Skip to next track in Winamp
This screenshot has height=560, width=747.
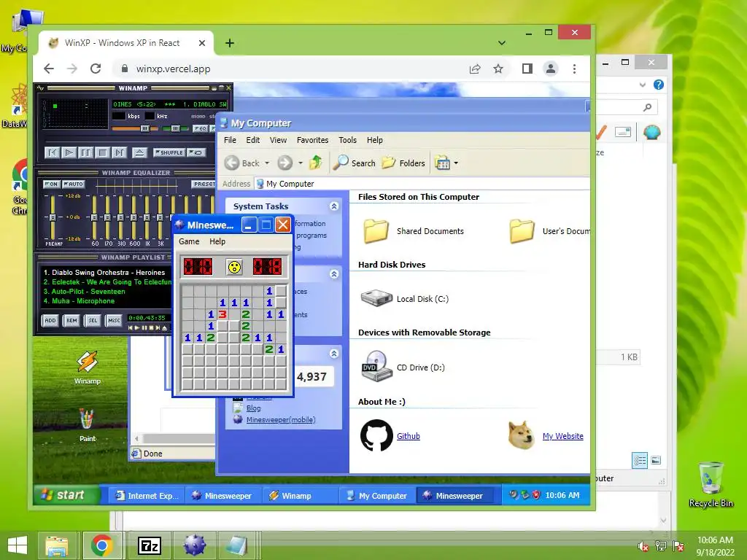tap(119, 152)
